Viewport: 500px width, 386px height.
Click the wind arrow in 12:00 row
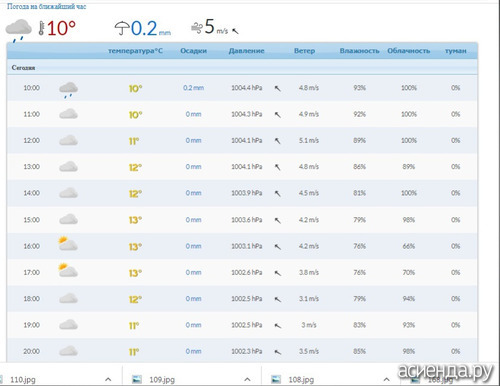tap(277, 141)
